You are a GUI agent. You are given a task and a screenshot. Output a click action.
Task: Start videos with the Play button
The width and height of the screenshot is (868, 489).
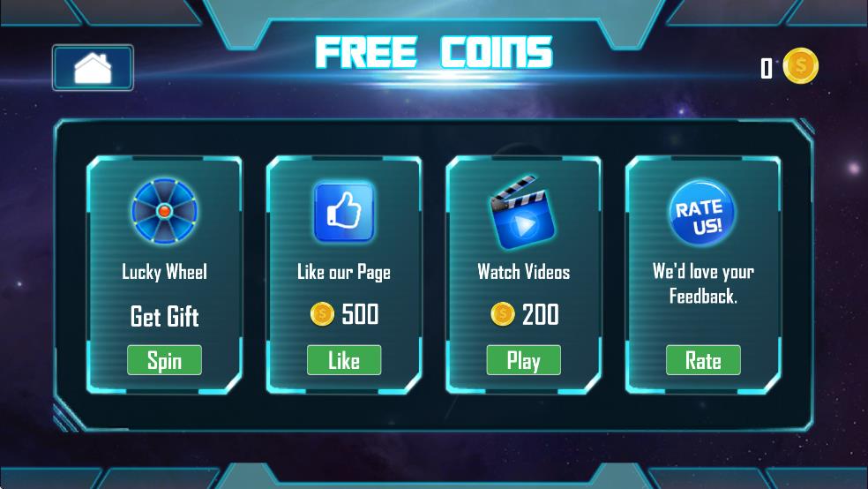(x=524, y=360)
